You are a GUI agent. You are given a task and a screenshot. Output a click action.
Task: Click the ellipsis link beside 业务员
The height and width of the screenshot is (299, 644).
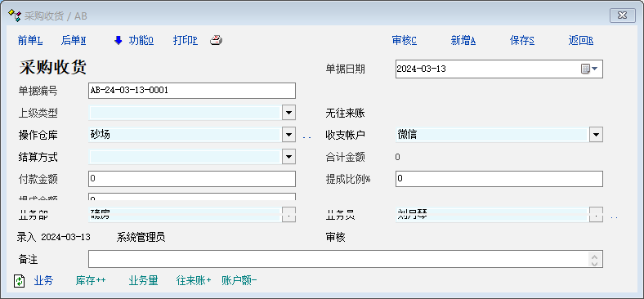coord(614,217)
